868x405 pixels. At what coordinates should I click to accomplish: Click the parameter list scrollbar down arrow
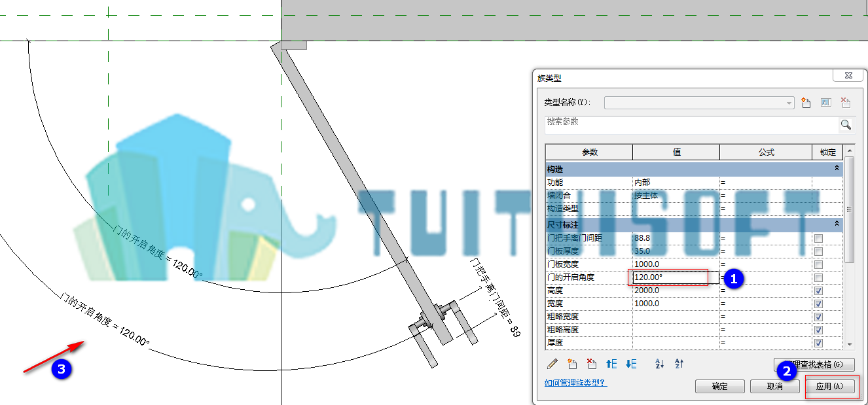pyautogui.click(x=850, y=344)
